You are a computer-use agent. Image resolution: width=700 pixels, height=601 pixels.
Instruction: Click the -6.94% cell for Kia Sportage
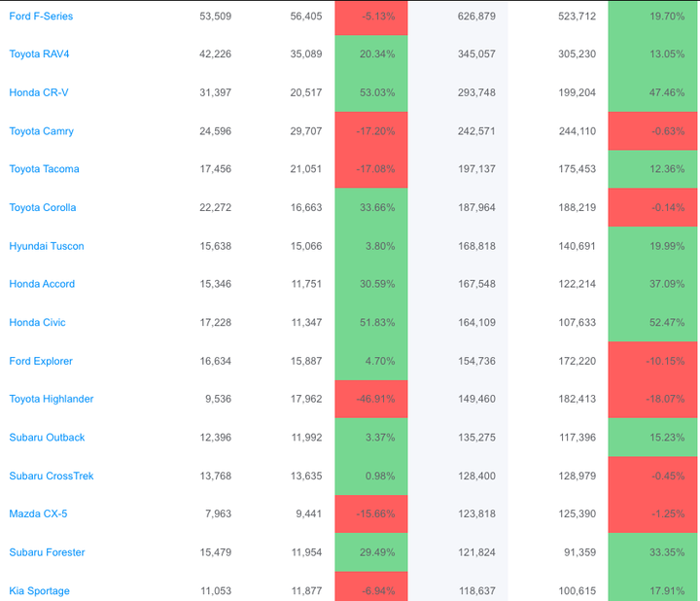pyautogui.click(x=371, y=586)
